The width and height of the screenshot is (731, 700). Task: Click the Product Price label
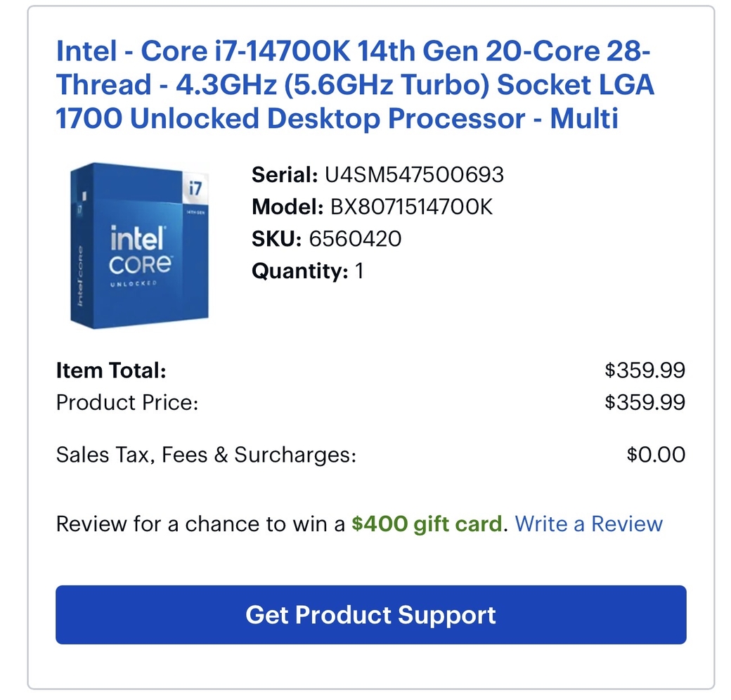(x=127, y=403)
